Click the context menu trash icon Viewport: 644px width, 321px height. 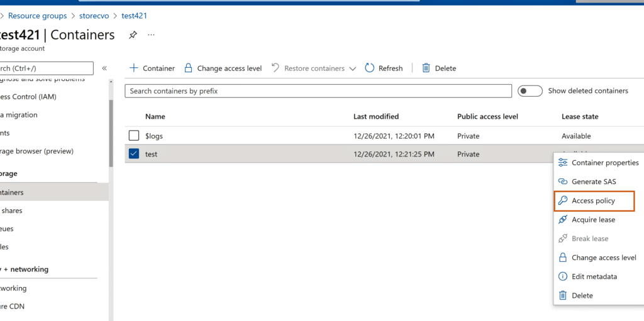[x=563, y=295]
